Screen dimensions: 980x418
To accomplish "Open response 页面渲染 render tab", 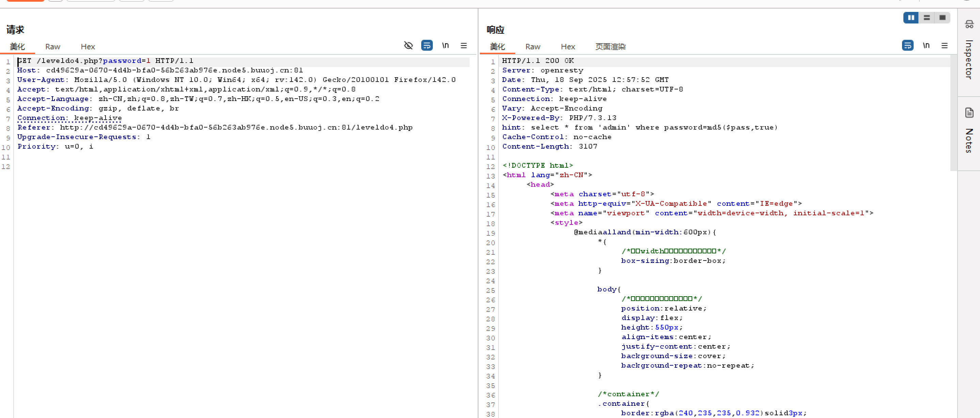I will (x=610, y=47).
